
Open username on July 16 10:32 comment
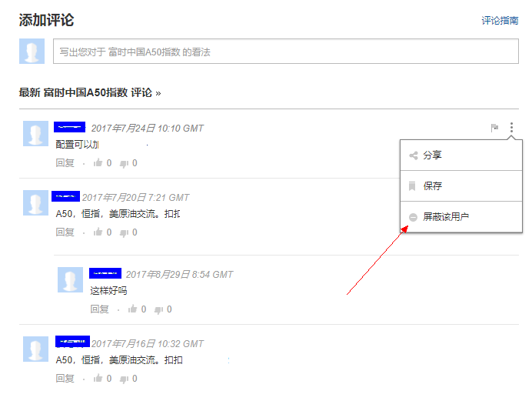pos(72,342)
